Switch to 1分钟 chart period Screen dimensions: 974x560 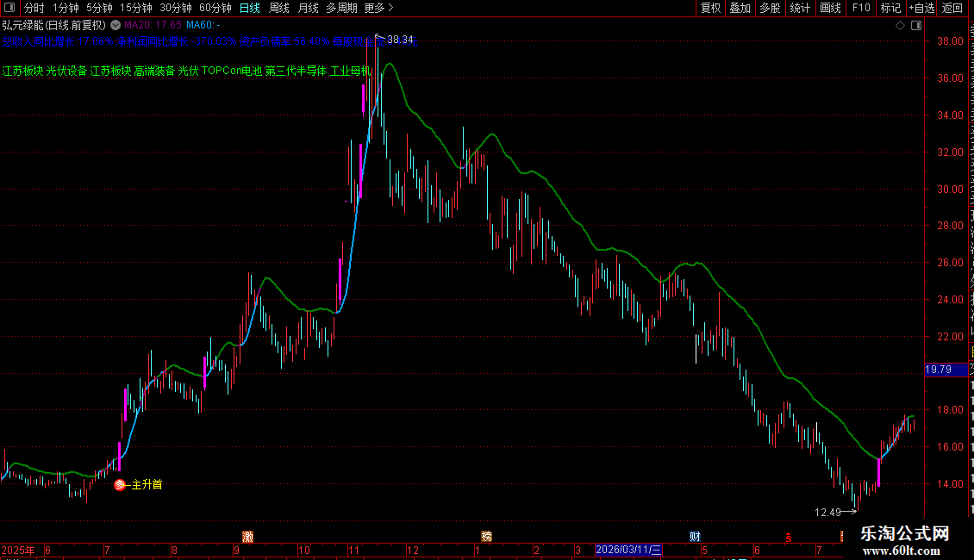pyautogui.click(x=66, y=8)
